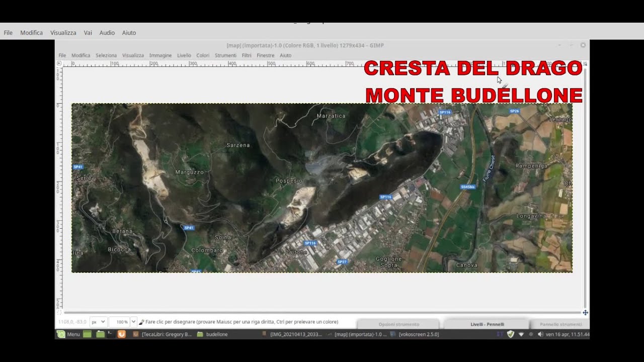Screen dimensions: 644x362
Task: Open the outer player's Audio menu
Action: (x=107, y=33)
